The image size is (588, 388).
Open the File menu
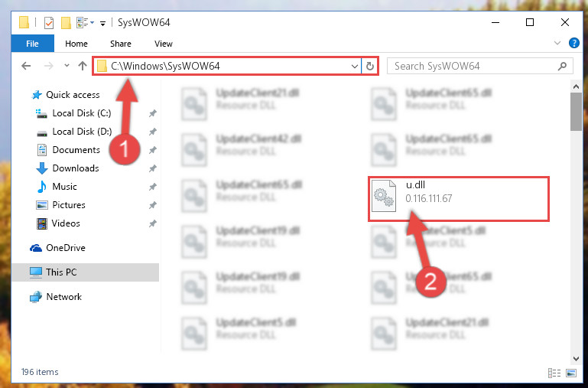point(33,44)
